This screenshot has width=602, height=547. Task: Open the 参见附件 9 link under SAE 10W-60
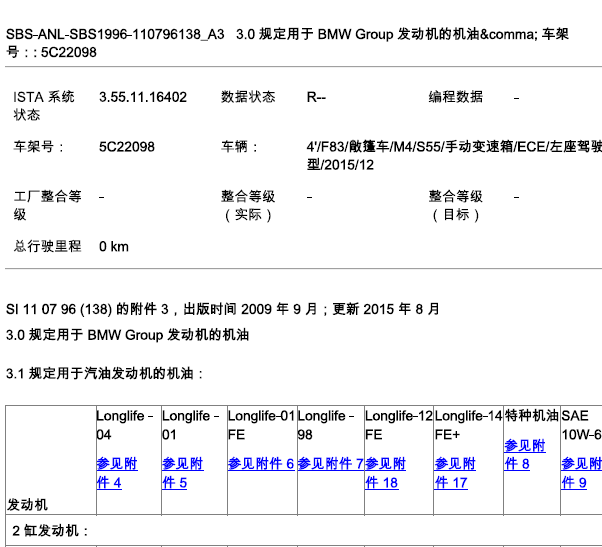pos(581,473)
